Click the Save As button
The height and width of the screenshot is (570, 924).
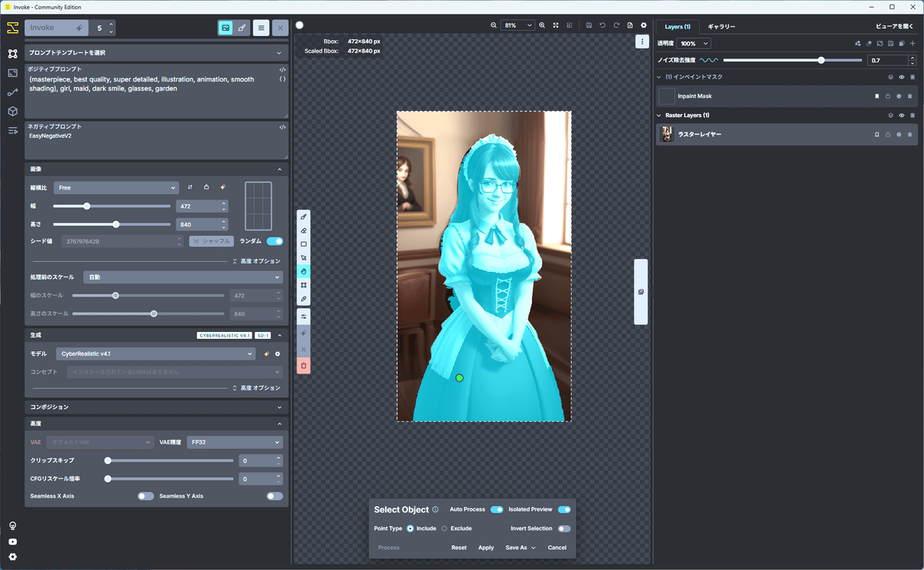coord(520,548)
